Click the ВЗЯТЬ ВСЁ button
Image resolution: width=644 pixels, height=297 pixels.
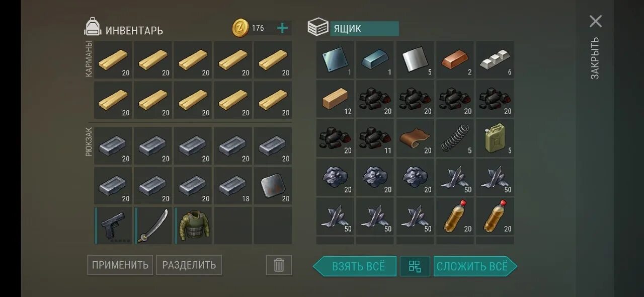point(355,266)
